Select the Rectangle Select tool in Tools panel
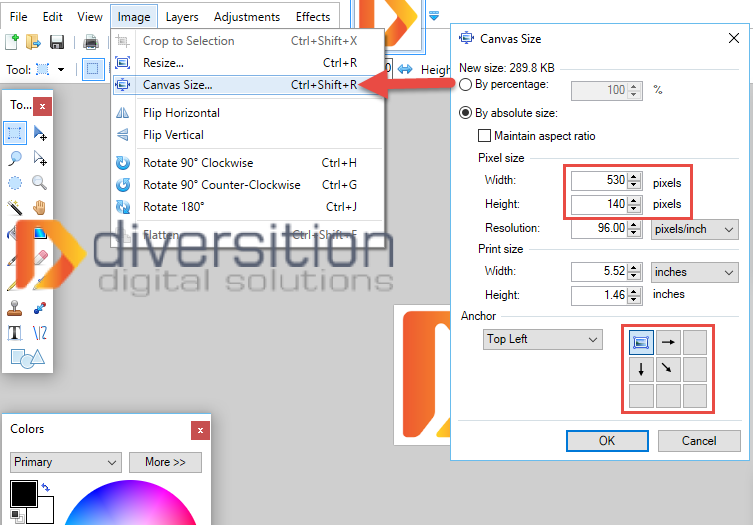This screenshot has height=525, width=753. [x=15, y=133]
